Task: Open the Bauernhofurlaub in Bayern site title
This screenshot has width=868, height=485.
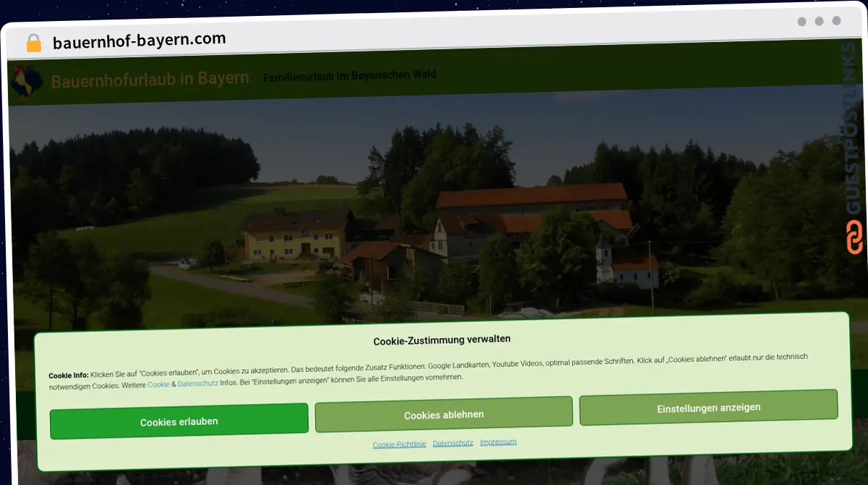Action: (150, 79)
